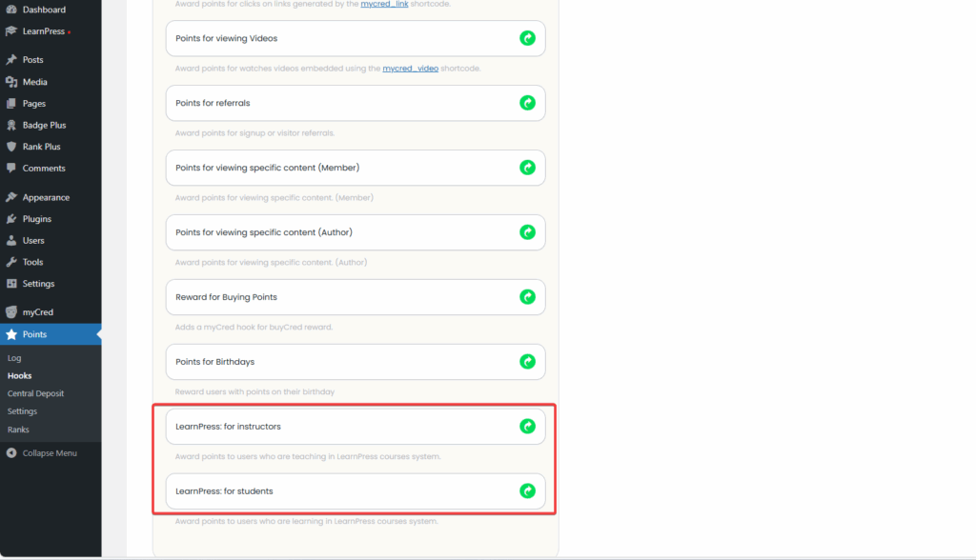Click text 'Adds a myCred hook for buyCred reward.'
976x560 pixels.
point(254,328)
